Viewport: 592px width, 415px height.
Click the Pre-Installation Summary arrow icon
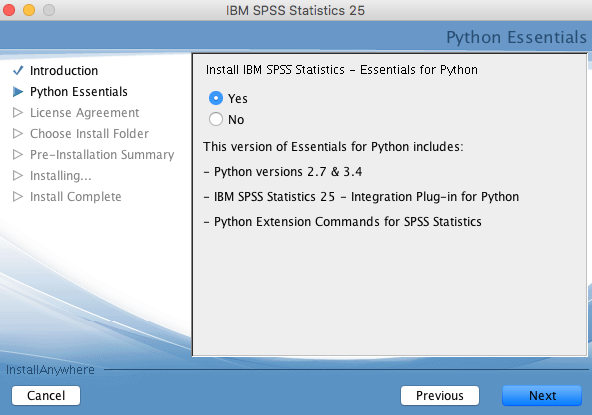18,154
